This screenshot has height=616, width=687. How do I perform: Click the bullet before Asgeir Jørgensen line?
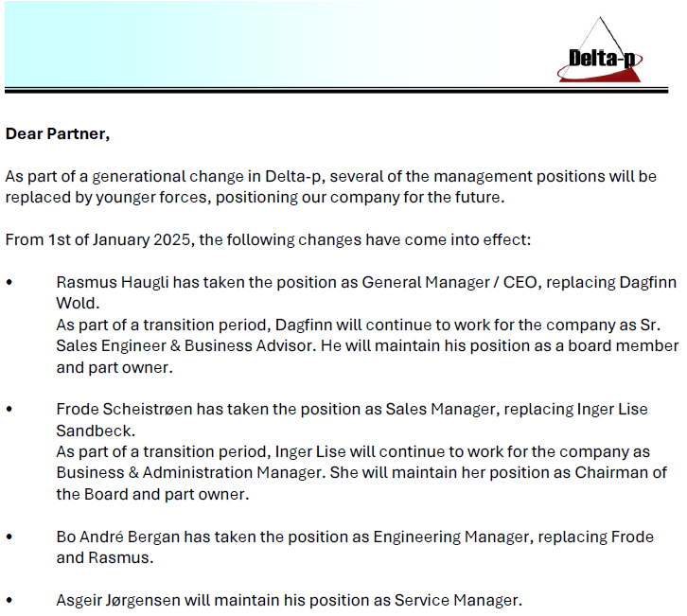[x=9, y=600]
